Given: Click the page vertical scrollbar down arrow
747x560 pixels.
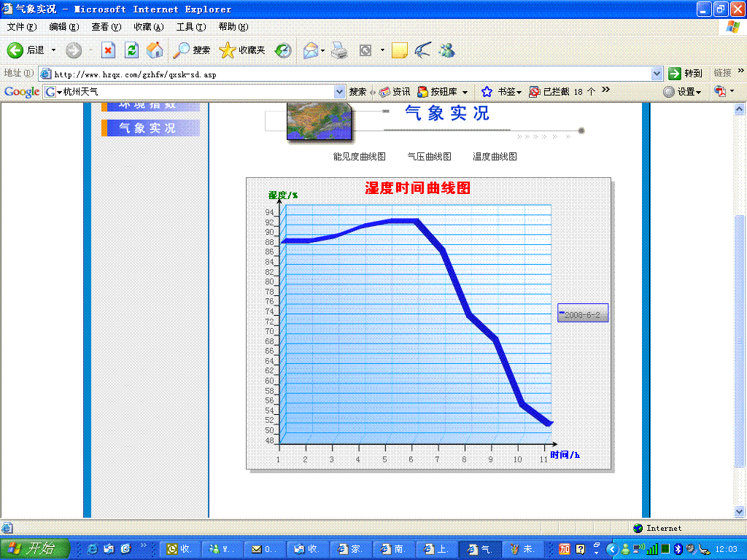Looking at the screenshot, I should 740,512.
